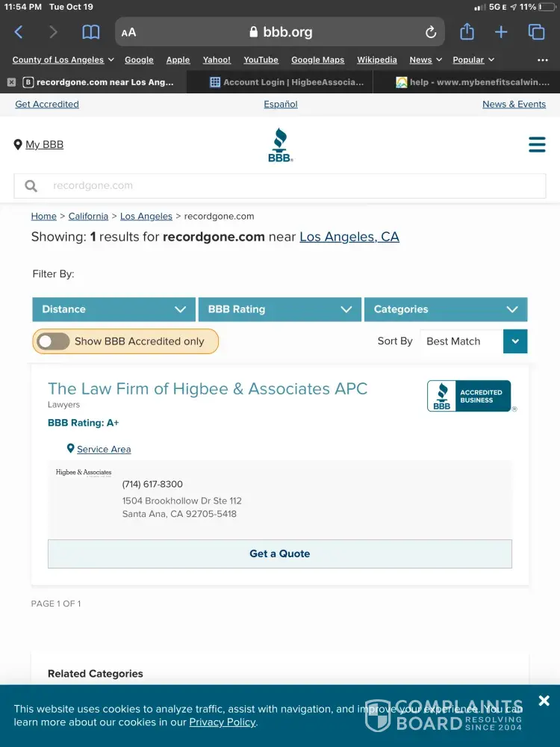
Task: Show all open tabs overview
Action: click(x=536, y=32)
